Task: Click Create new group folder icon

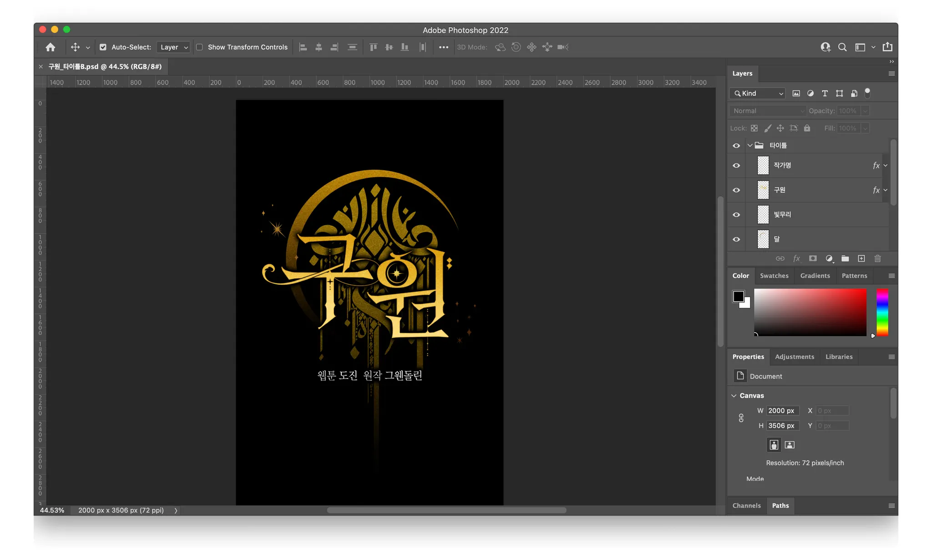Action: tap(845, 258)
